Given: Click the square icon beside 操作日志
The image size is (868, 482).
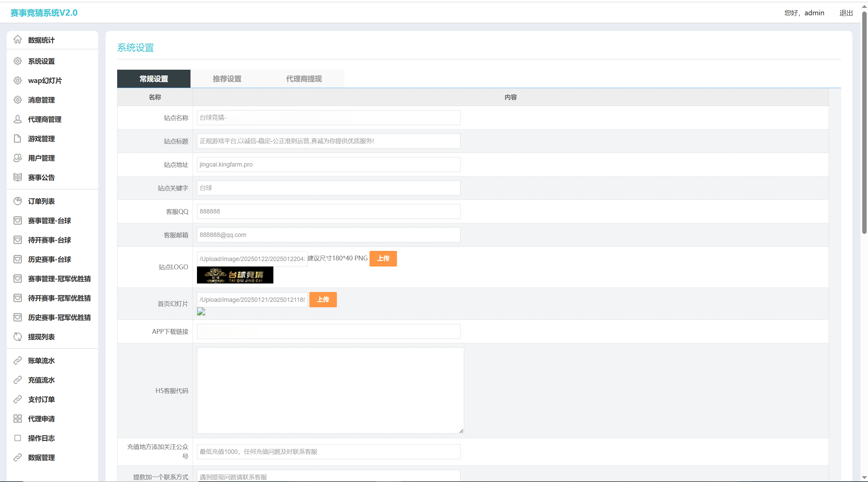Looking at the screenshot, I should [x=18, y=438].
